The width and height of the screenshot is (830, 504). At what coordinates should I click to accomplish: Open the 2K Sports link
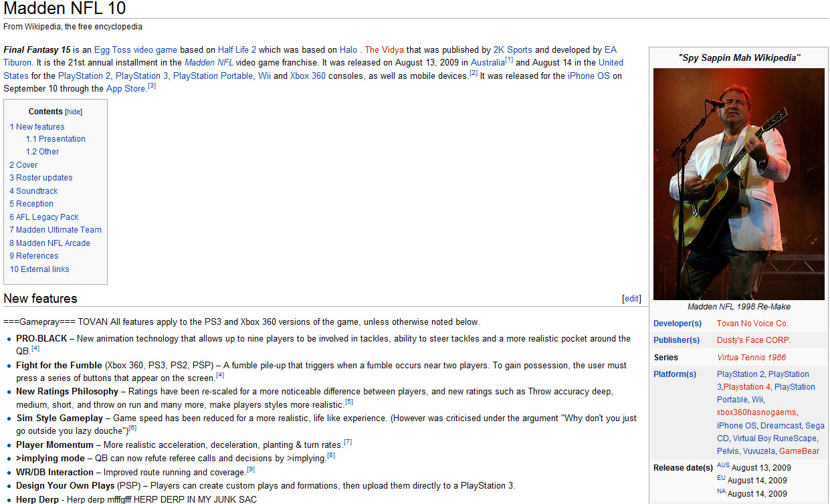coord(513,49)
